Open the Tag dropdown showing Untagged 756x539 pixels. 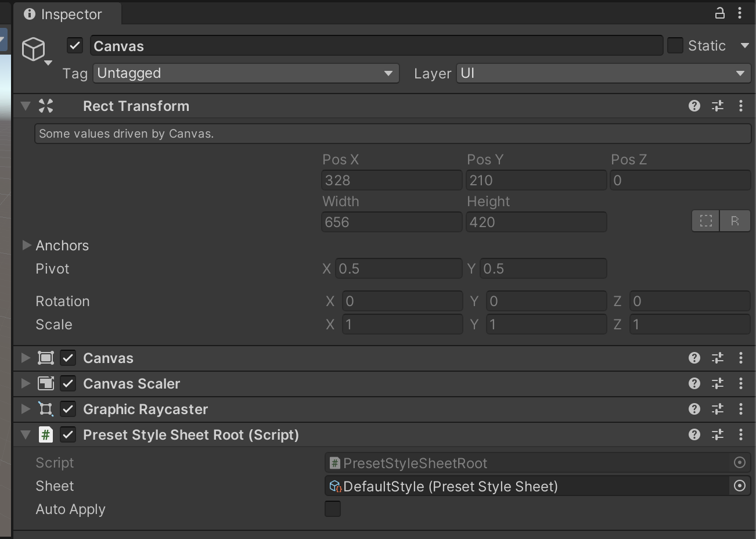click(245, 73)
